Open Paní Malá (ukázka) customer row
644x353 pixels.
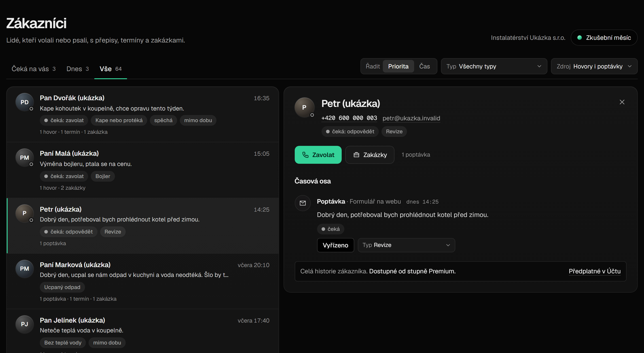tap(143, 170)
